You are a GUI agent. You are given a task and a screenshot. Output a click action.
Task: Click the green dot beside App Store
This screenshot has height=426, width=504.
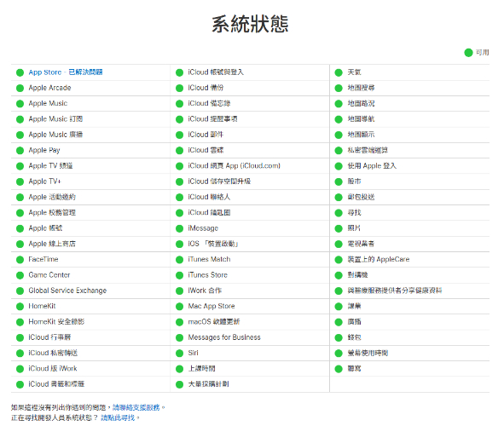(x=20, y=72)
